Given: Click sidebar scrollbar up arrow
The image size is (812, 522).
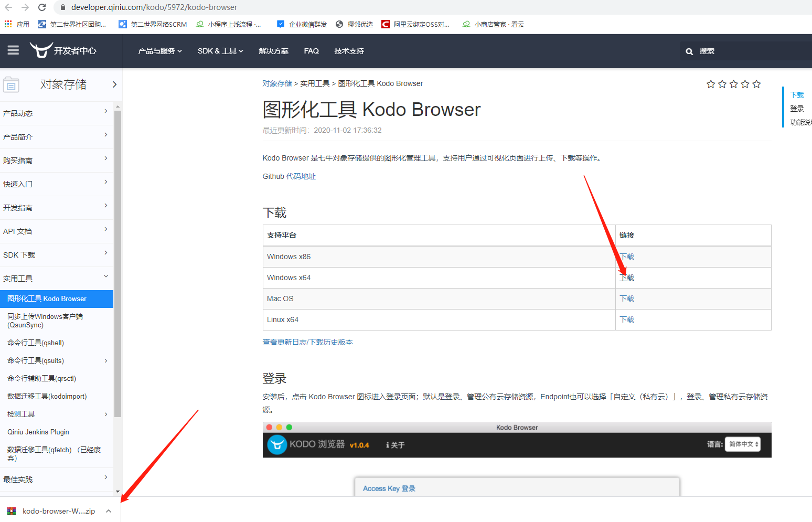Looking at the screenshot, I should 117,106.
